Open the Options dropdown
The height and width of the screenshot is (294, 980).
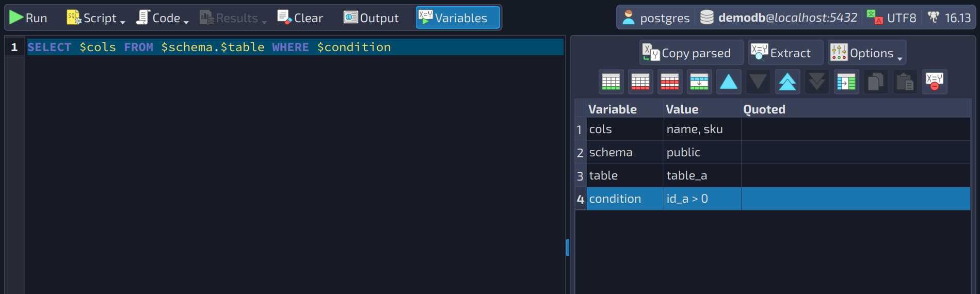[867, 53]
